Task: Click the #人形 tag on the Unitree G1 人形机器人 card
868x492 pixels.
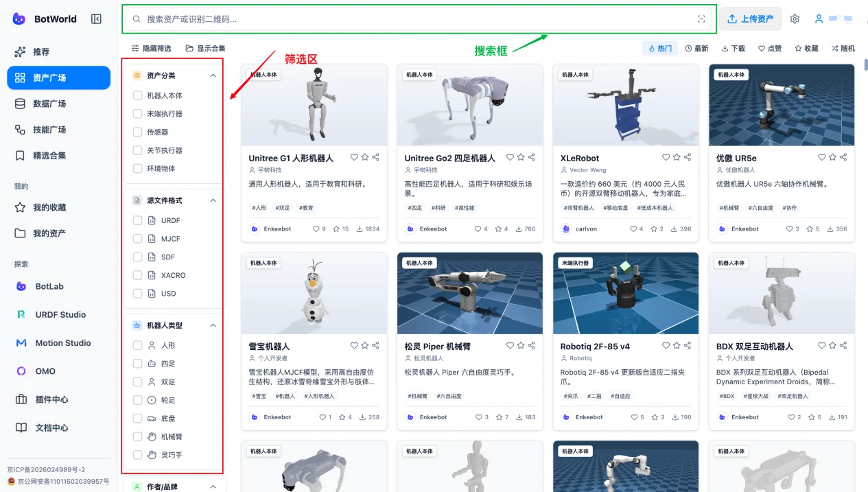Action: (259, 208)
